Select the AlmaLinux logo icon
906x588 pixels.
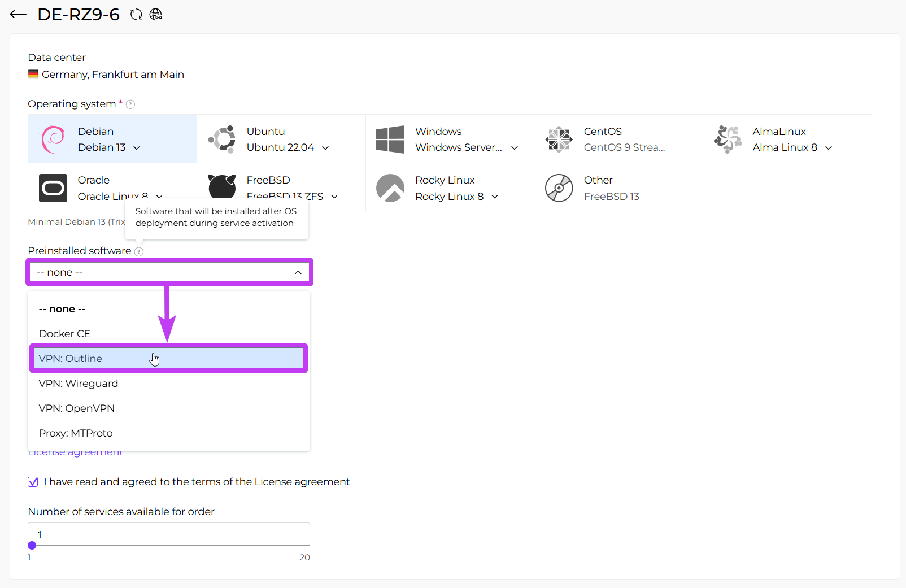click(728, 140)
